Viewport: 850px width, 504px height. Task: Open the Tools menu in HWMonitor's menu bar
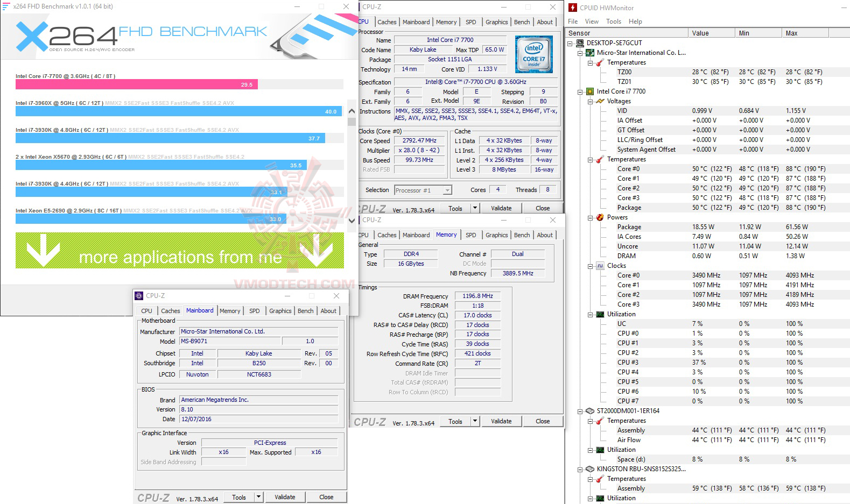coord(614,22)
